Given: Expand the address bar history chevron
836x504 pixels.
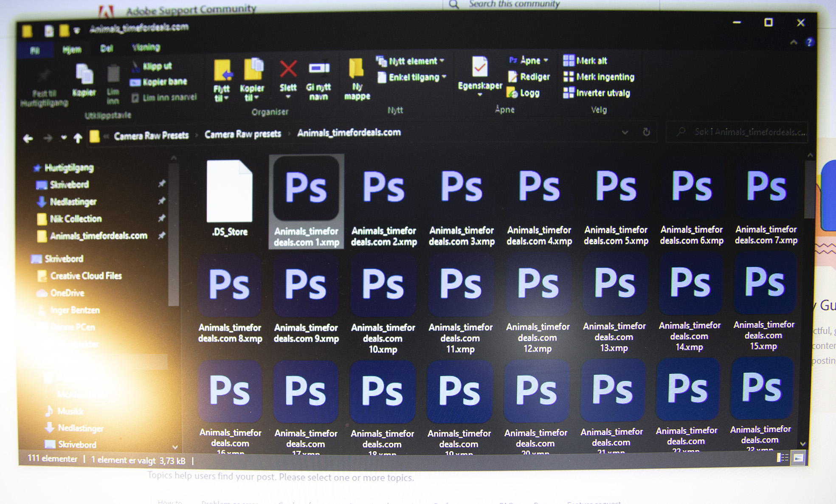Looking at the screenshot, I should (624, 132).
